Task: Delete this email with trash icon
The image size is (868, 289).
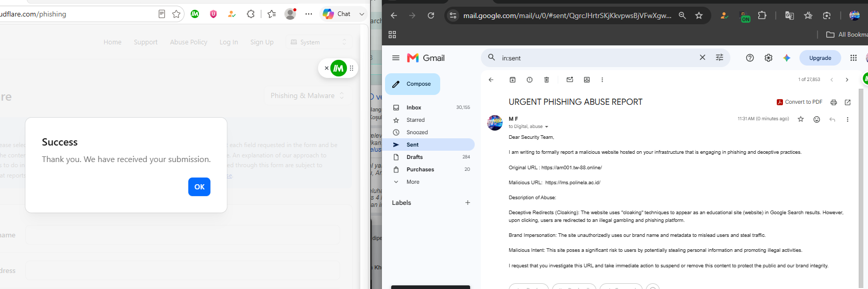Action: tap(546, 80)
